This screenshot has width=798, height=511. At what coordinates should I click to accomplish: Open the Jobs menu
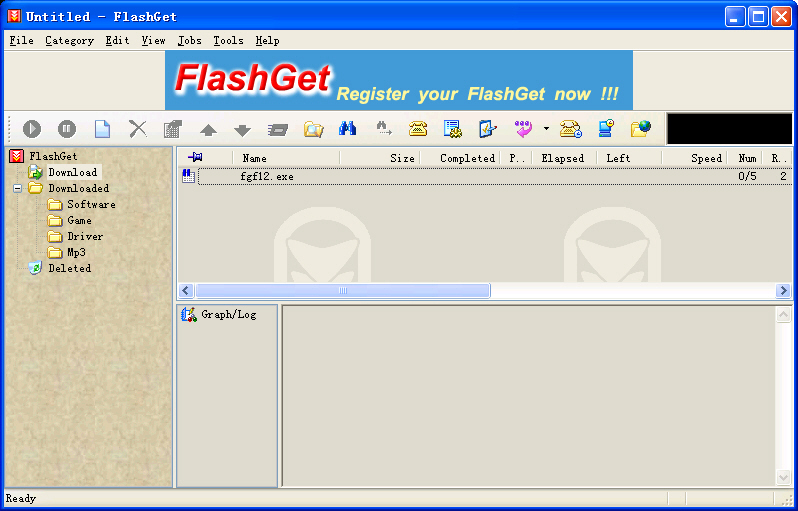(x=189, y=41)
